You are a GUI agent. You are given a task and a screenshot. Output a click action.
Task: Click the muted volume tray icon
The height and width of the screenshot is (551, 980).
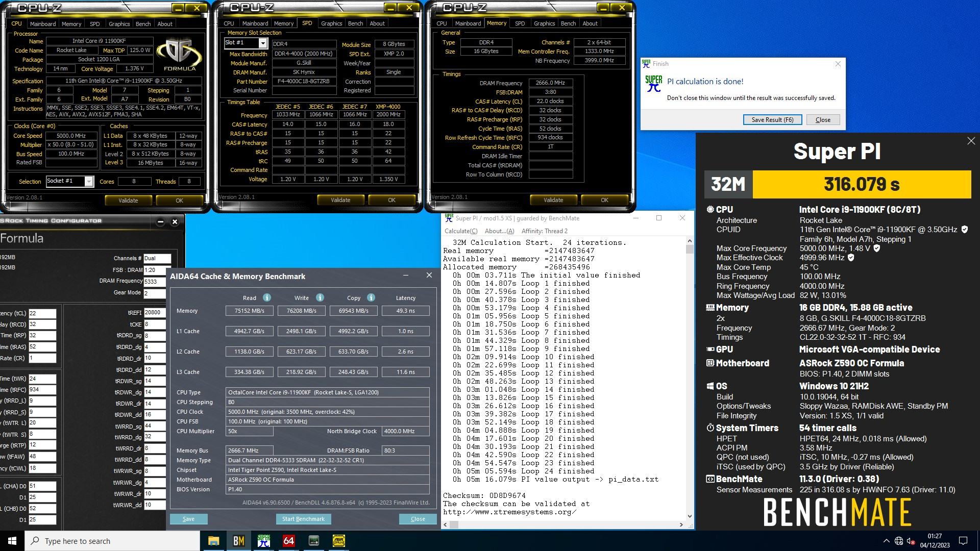tap(911, 541)
